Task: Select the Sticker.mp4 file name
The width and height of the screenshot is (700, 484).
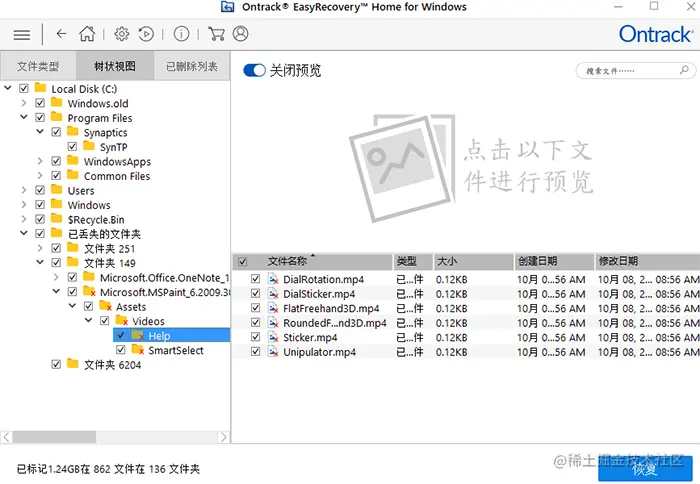Action: coord(310,338)
